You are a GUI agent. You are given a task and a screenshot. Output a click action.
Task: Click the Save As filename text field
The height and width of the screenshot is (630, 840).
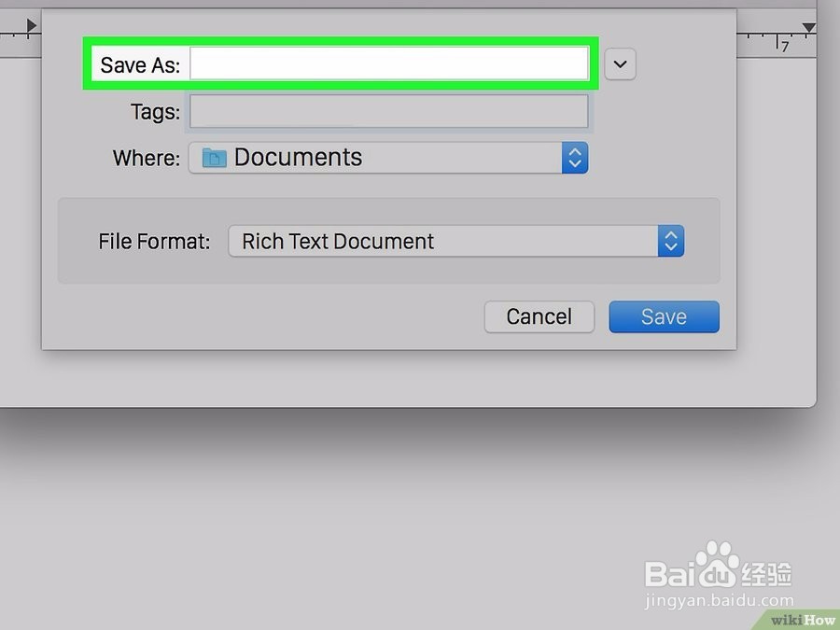point(389,63)
